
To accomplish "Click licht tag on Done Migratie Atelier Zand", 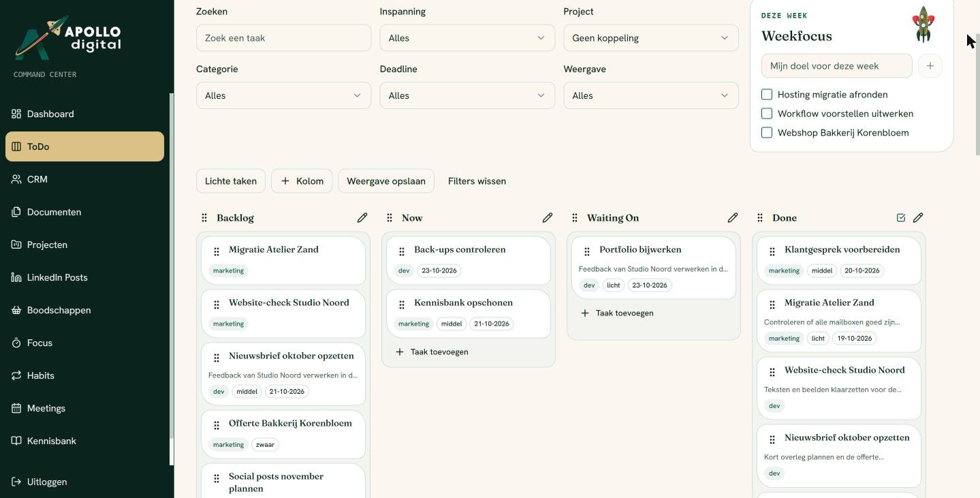I will coord(818,339).
